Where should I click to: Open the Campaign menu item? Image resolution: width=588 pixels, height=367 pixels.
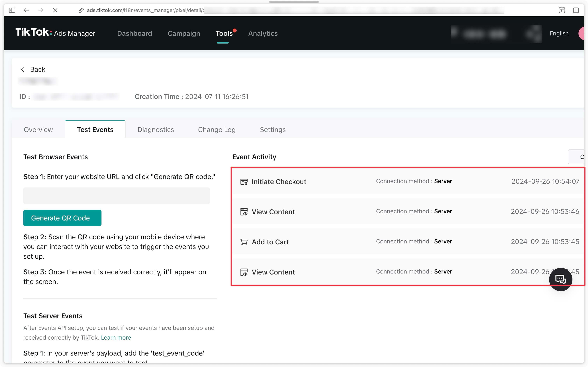[x=184, y=33]
